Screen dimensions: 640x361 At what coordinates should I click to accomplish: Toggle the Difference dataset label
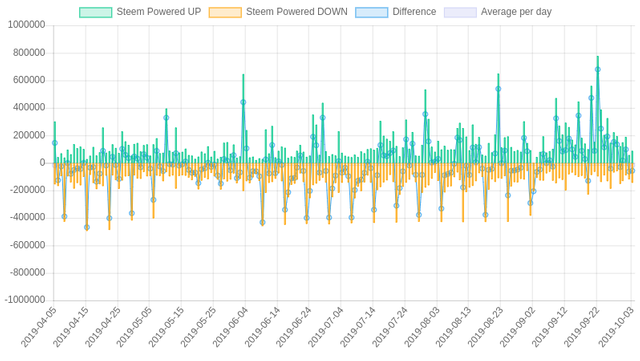[414, 12]
